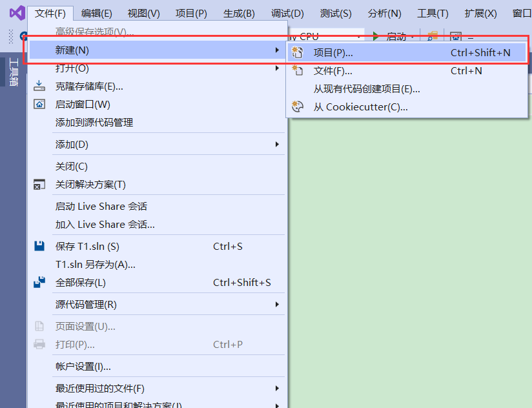This screenshot has width=532, height=408.
Task: Select 最近使用过的文件(F) entry
Action: (x=157, y=389)
